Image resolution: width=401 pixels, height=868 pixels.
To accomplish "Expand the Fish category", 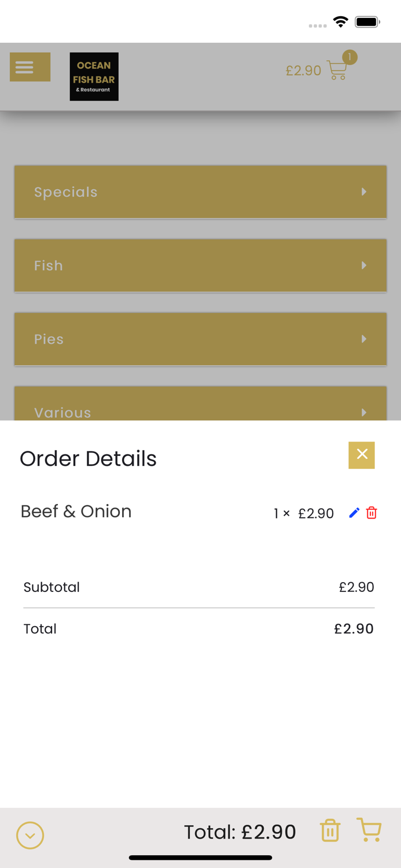I will tap(200, 265).
